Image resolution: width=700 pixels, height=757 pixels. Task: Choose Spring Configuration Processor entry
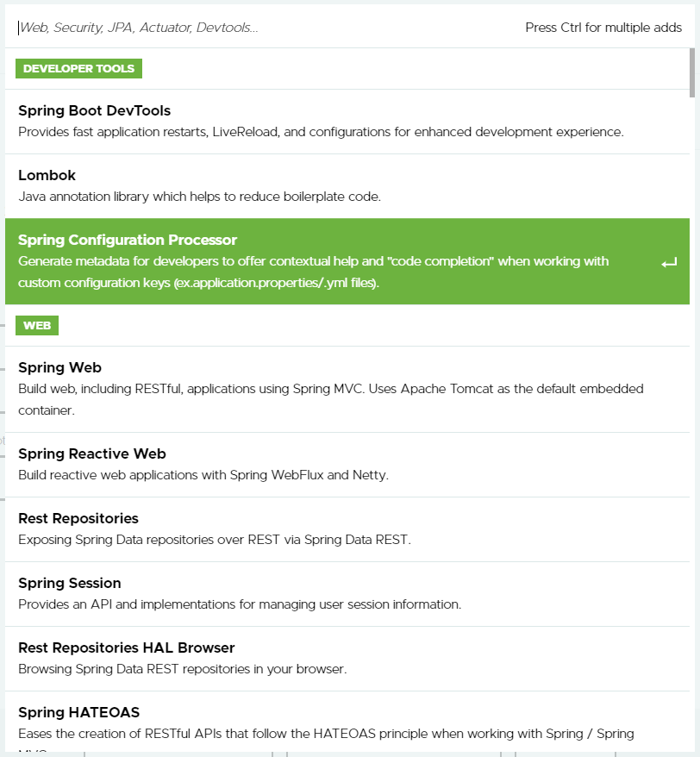coord(347,261)
